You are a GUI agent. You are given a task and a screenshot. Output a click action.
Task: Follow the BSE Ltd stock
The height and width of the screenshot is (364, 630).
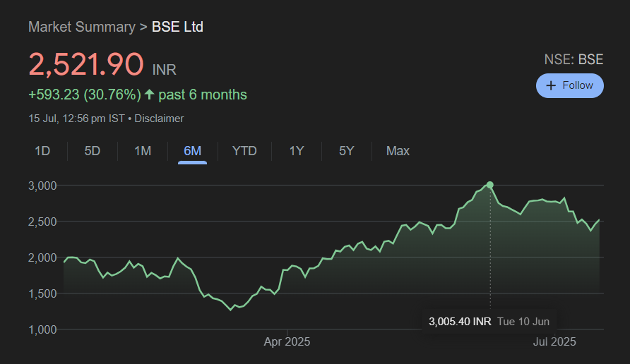tap(569, 85)
